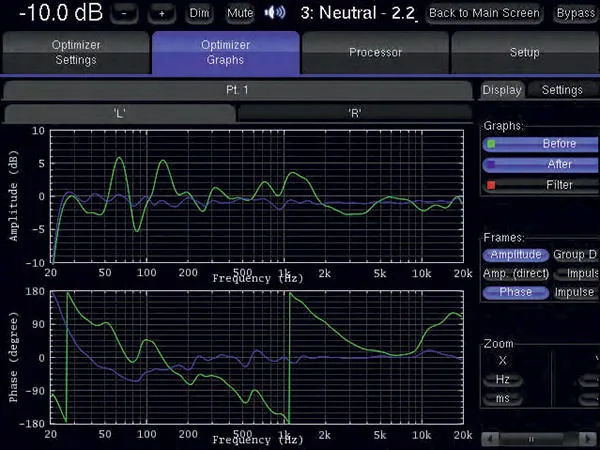Click the Amplitude (dB) axis label
The image size is (600, 450).
pos(14,196)
